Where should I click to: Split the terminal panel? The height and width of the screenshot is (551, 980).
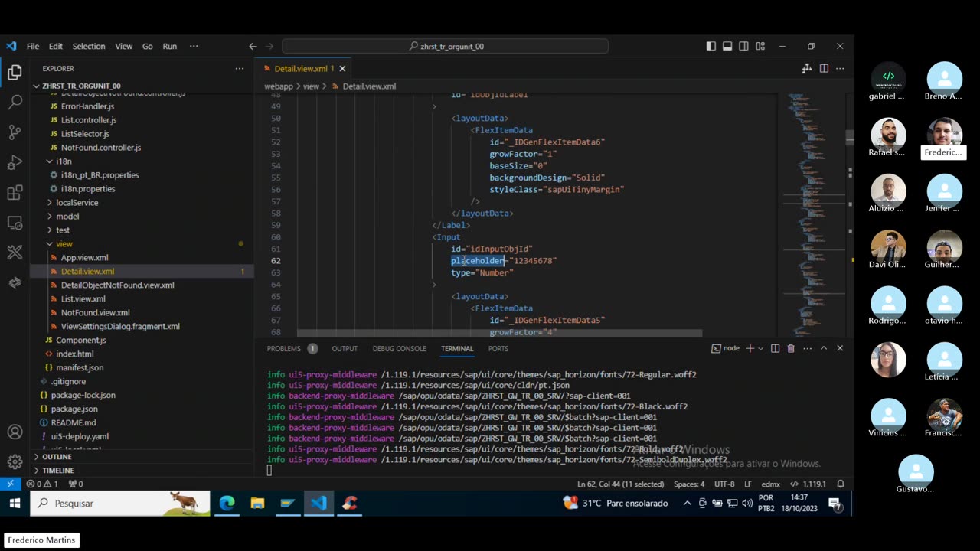[775, 348]
